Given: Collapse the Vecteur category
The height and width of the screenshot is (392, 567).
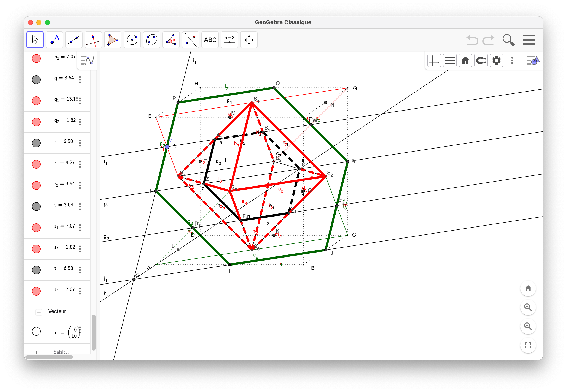Looking at the screenshot, I should [x=39, y=312].
